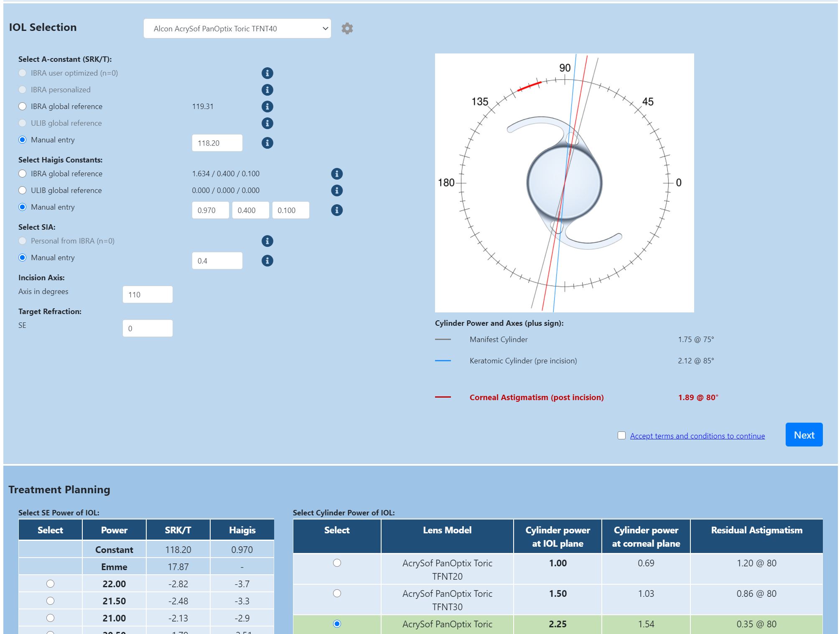The height and width of the screenshot is (634, 840).
Task: Choose 21.50 SE power radio
Action: pyautogui.click(x=51, y=601)
